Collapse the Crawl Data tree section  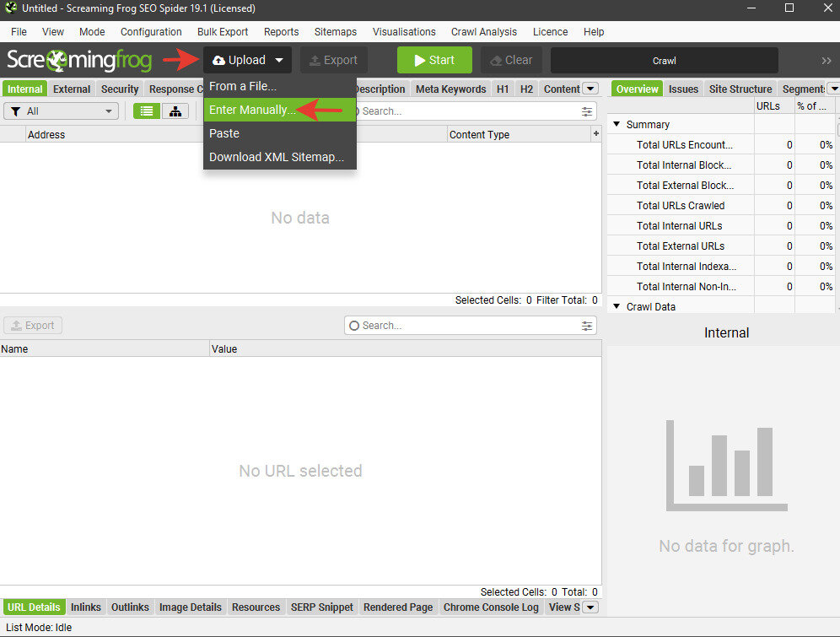[x=617, y=306]
